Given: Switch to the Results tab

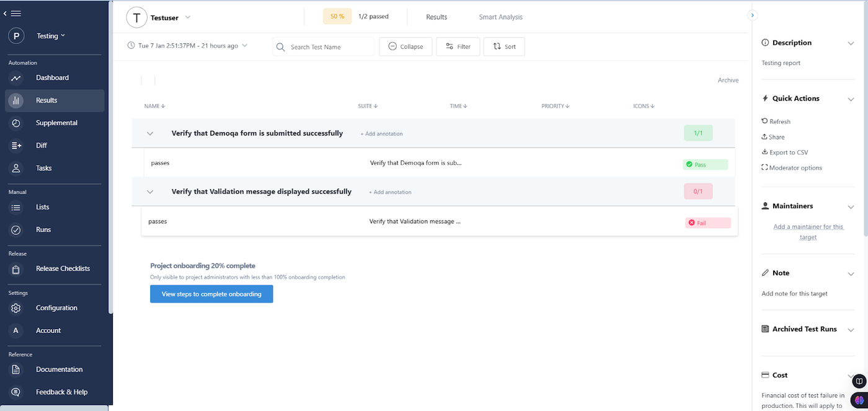Looking at the screenshot, I should tap(436, 17).
